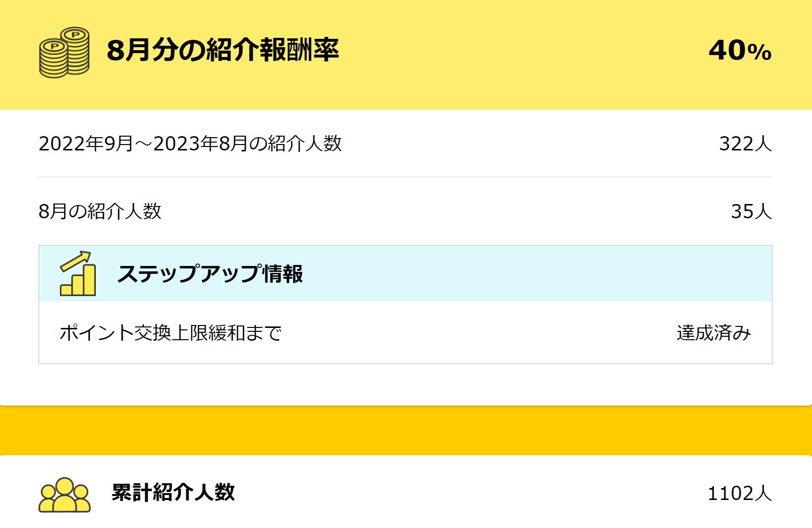This screenshot has height=528, width=812.
Task: Click the P mark on the front coin stack
Action: point(55,47)
